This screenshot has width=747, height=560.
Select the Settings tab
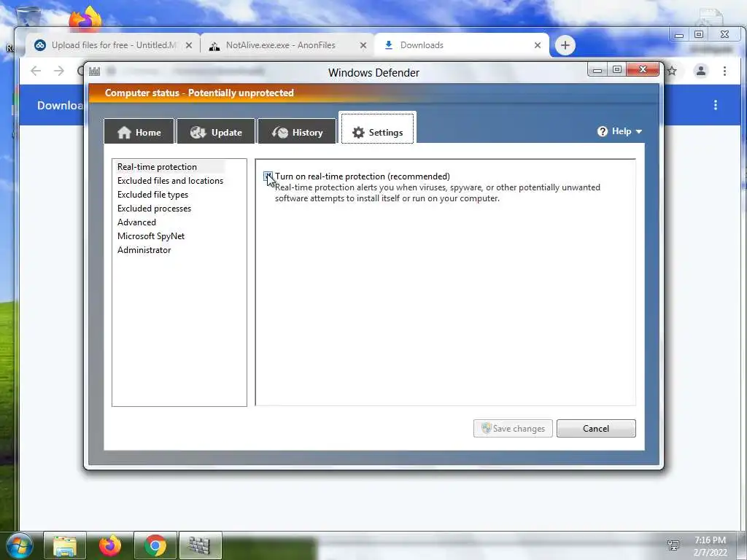click(377, 128)
